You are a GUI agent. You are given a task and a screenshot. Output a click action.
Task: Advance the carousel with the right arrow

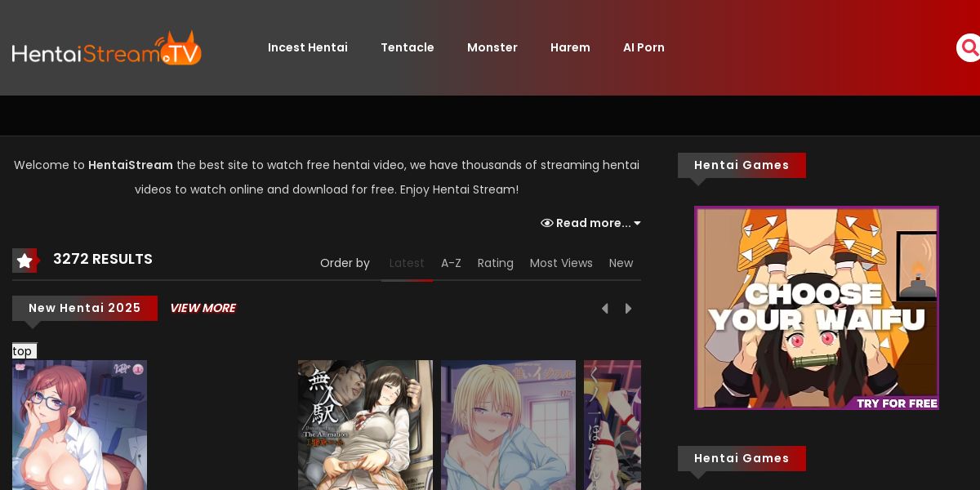[x=629, y=309]
